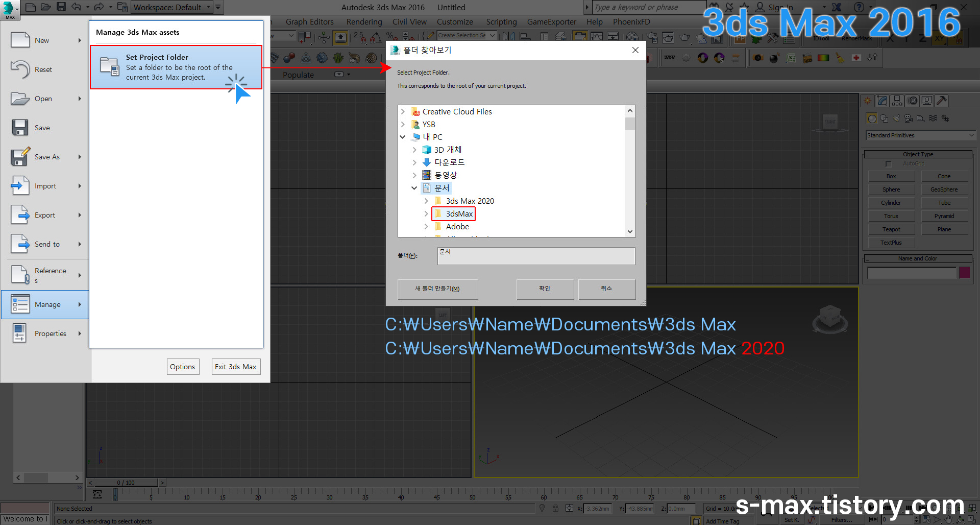The image size is (980, 525).
Task: Click 새 폴더 만들기 (New Folder) button
Action: pos(437,289)
